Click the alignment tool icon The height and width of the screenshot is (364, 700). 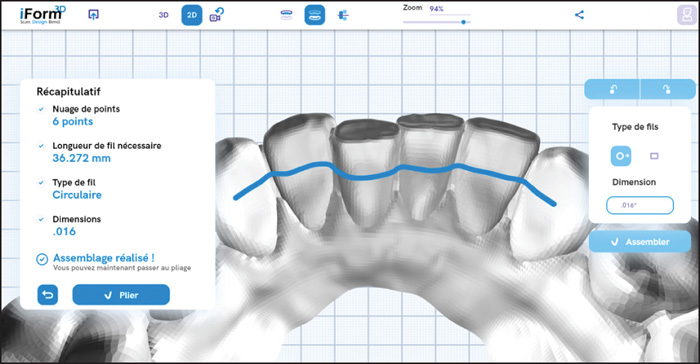pos(343,15)
